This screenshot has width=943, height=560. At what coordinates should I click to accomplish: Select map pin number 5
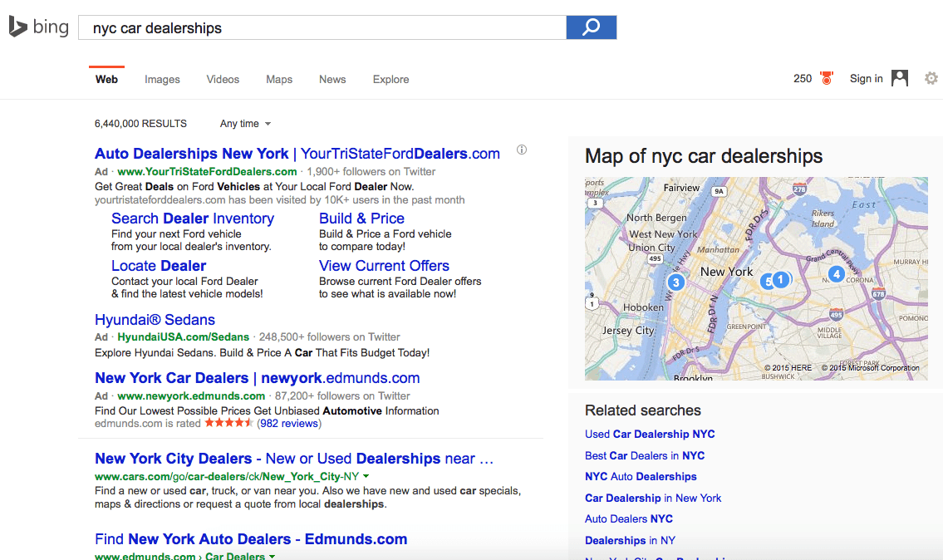click(766, 282)
